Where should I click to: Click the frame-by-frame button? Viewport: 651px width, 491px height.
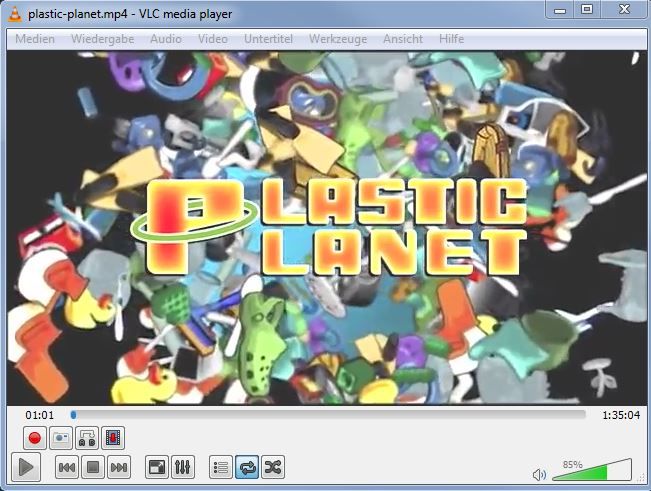[113, 438]
